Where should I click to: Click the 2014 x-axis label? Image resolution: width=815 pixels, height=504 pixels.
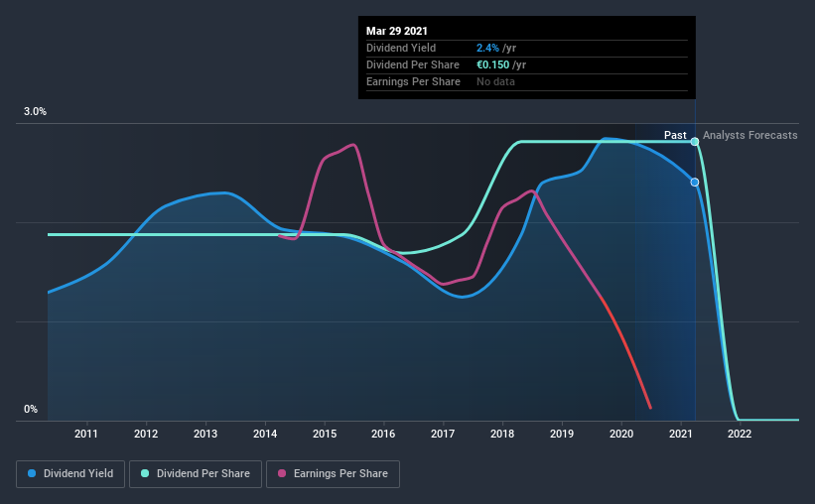[265, 434]
